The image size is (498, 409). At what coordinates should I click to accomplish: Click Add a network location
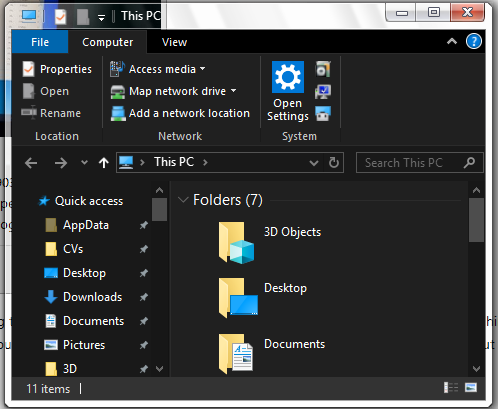(180, 113)
